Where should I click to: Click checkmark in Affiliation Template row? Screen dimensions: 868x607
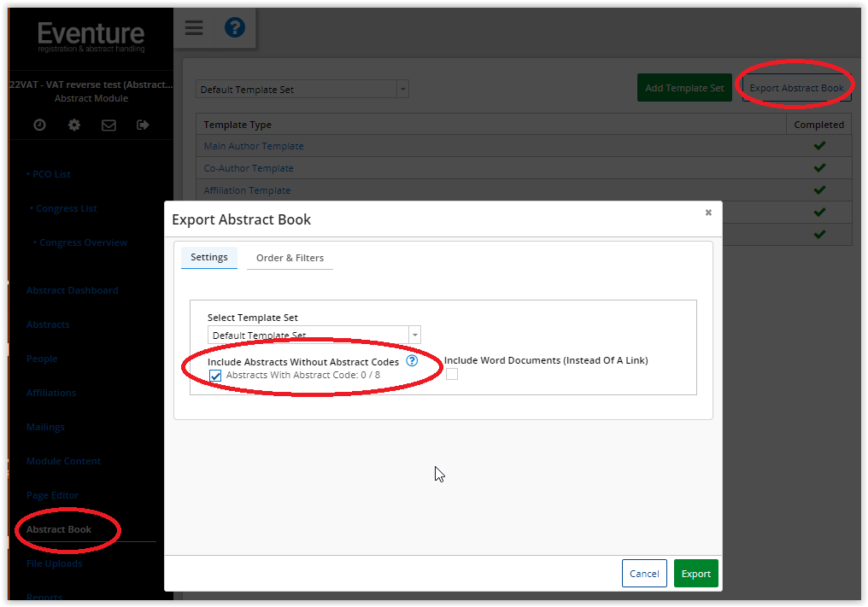click(x=819, y=190)
